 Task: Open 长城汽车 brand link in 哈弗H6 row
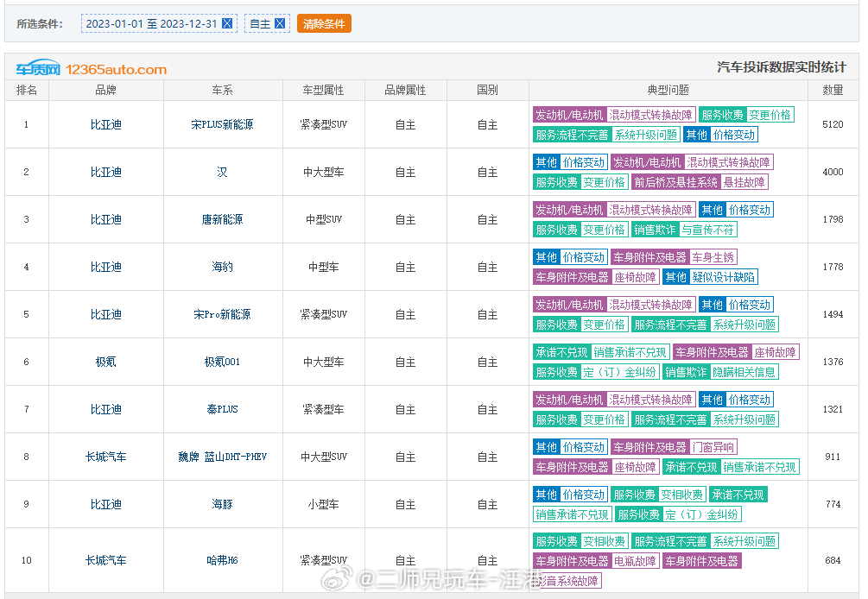(105, 560)
